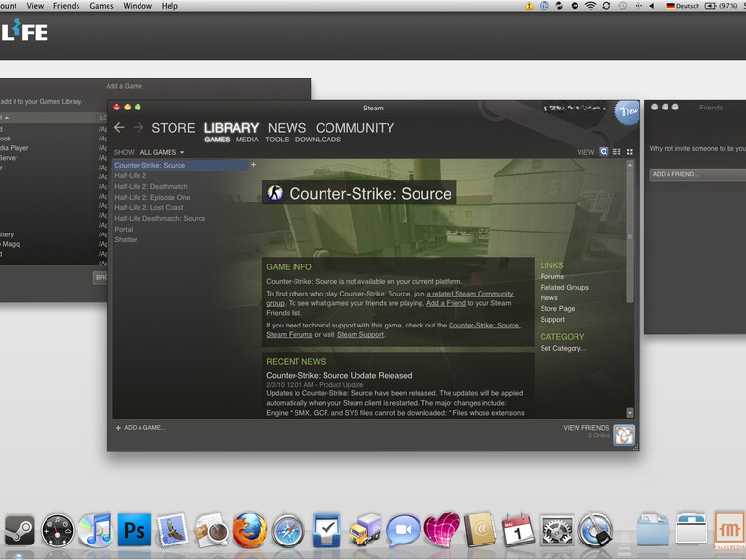Open System Preferences gear in Dock
The image size is (746, 560).
pos(557,530)
